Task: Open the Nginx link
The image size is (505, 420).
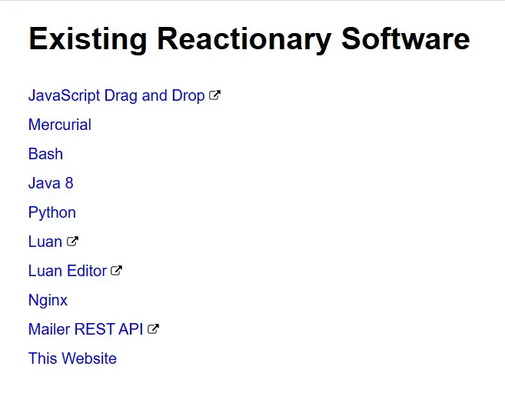Action: coord(48,300)
